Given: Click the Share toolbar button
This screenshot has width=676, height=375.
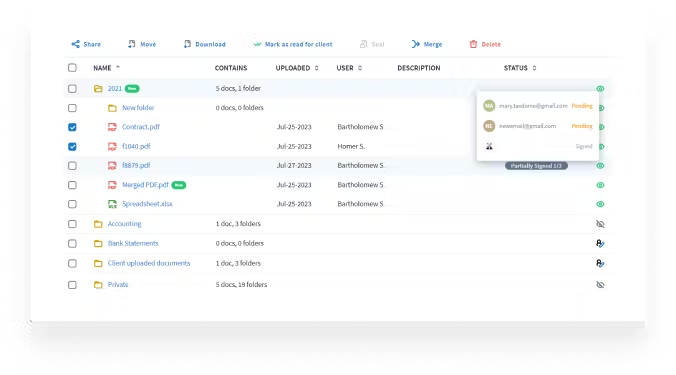Looking at the screenshot, I should tap(86, 44).
